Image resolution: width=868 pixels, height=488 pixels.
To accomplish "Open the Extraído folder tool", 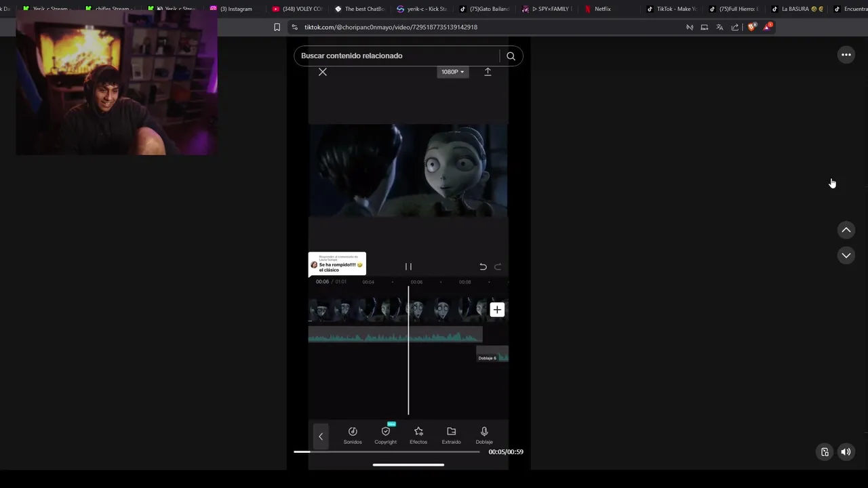I will [x=451, y=435].
